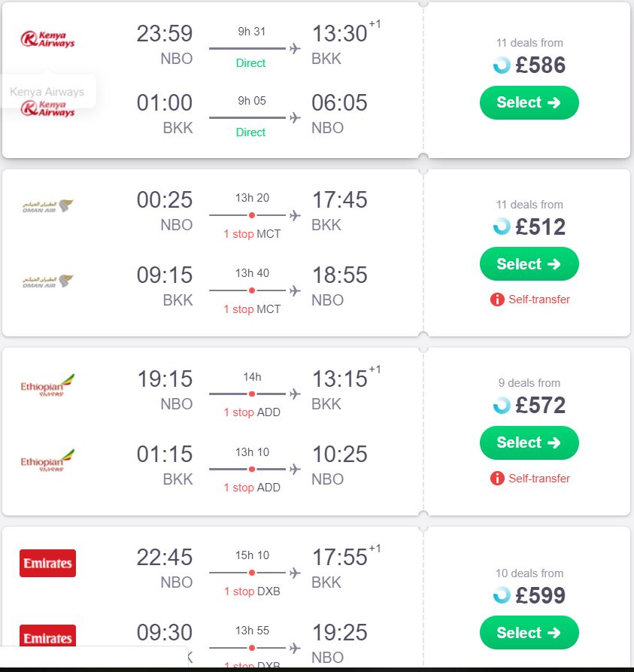634x672 pixels.
Task: Click the Oman Air outbound flight logo
Action: coord(47,206)
